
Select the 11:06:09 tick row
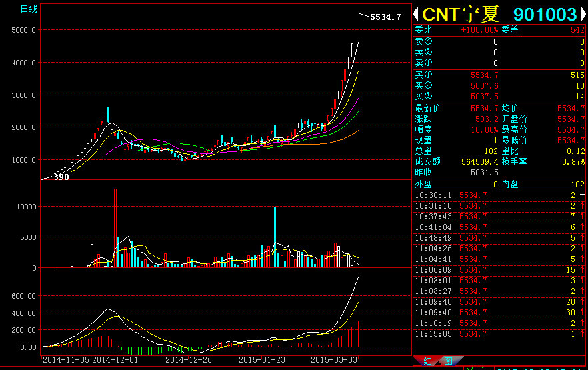coord(499,270)
